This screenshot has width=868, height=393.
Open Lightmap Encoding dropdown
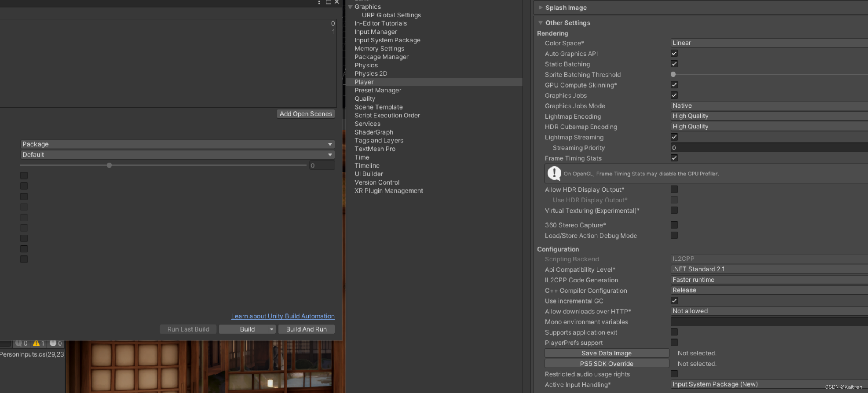click(x=769, y=116)
